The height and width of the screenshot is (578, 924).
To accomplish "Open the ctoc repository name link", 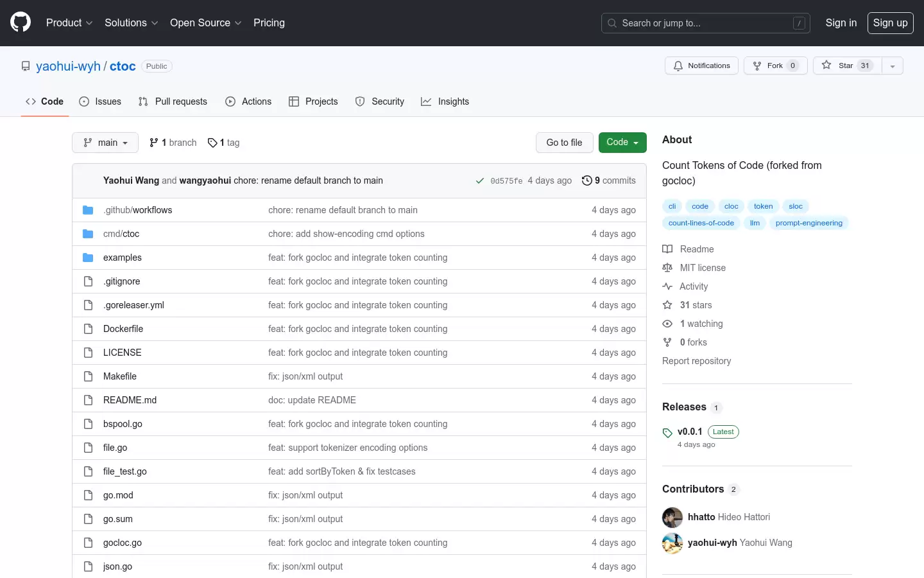I will [123, 66].
